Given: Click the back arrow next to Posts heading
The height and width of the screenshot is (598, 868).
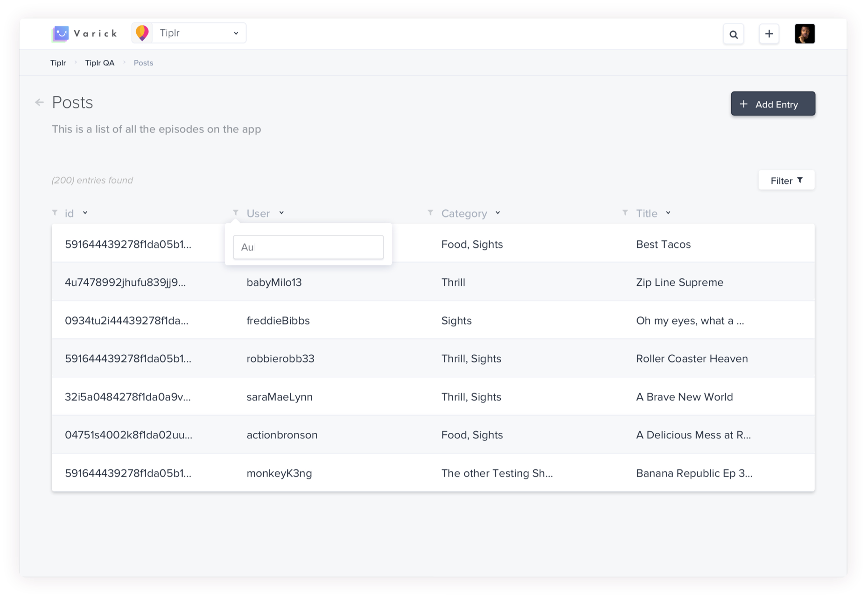Looking at the screenshot, I should coord(39,102).
